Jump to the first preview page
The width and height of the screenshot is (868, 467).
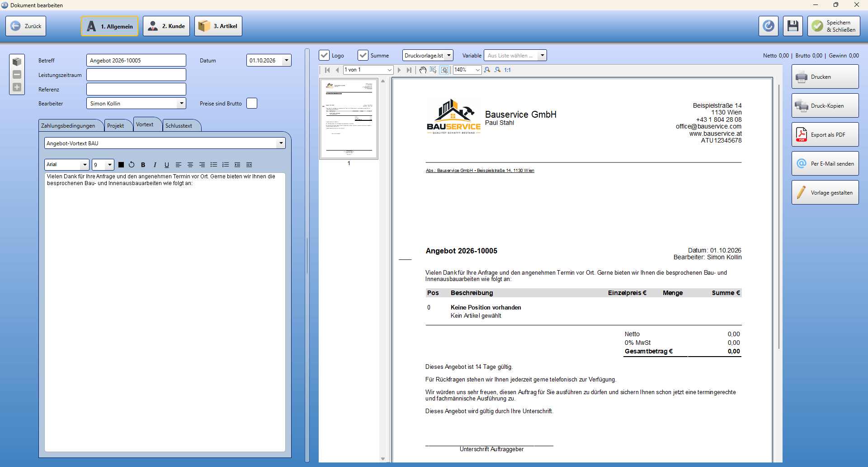[327, 70]
